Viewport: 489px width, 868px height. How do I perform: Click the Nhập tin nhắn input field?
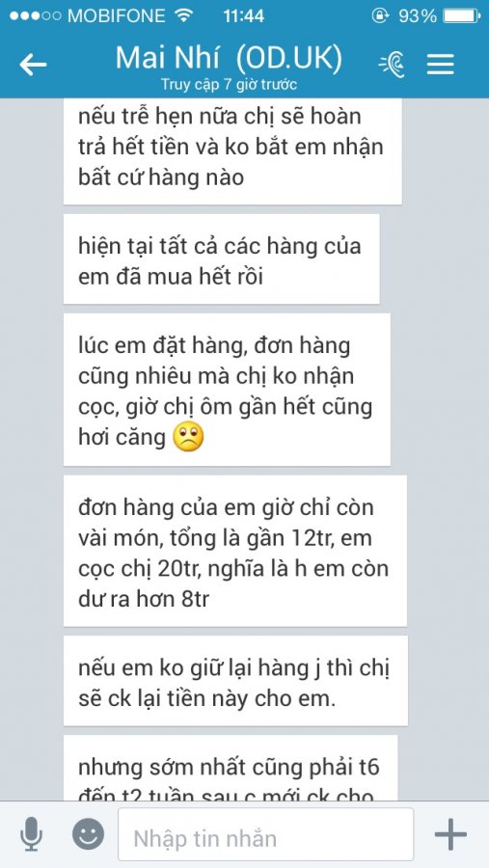pyautogui.click(x=266, y=834)
